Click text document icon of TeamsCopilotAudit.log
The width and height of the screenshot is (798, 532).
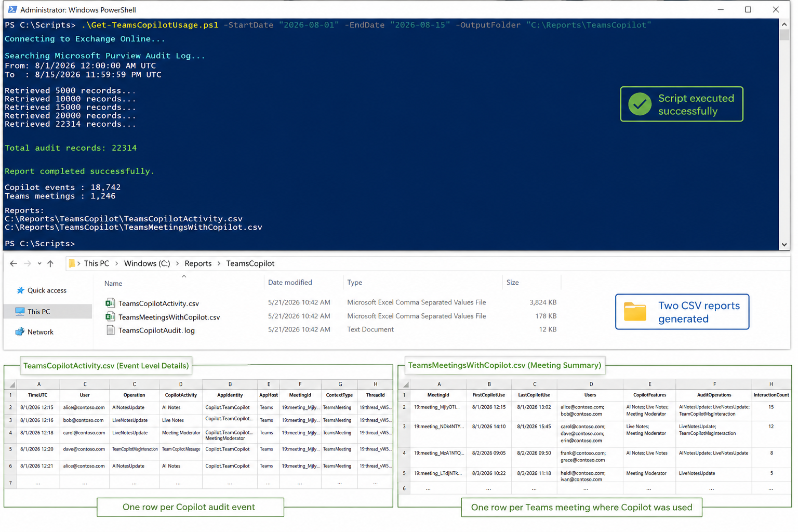tap(110, 330)
